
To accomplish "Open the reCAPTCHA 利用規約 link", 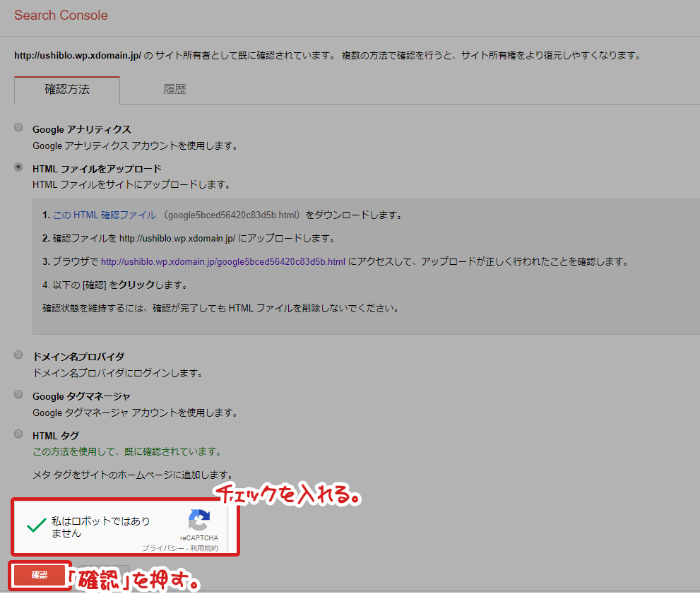I will [x=204, y=548].
